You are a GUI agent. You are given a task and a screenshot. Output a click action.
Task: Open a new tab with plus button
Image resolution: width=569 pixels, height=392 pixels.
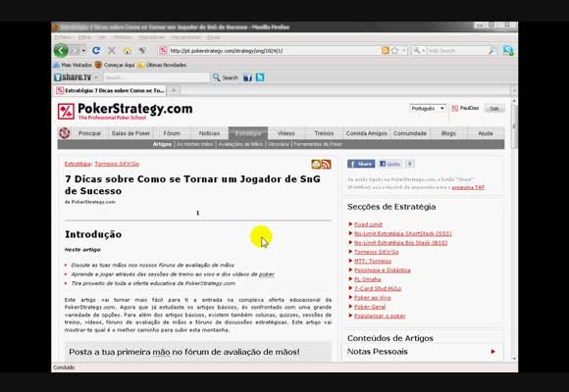point(174,90)
